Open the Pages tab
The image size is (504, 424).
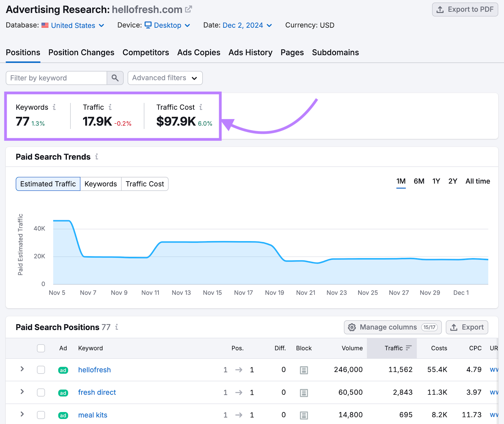292,52
